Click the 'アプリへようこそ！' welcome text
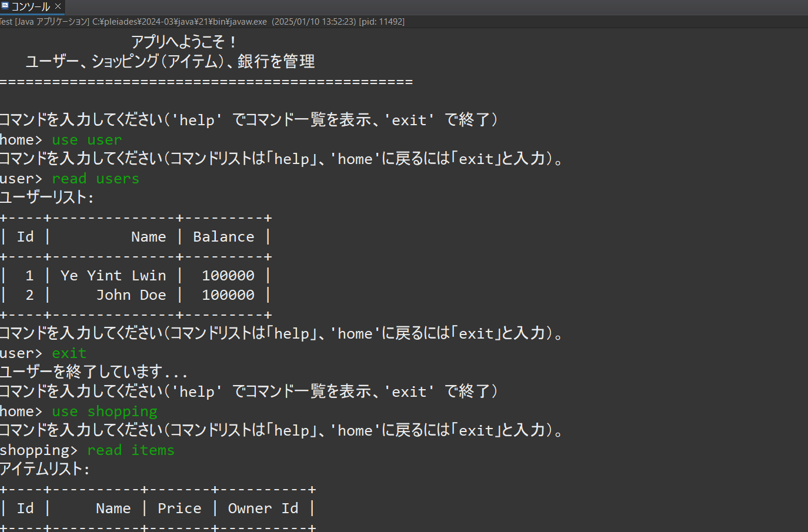The height and width of the screenshot is (532, 808). coord(183,42)
